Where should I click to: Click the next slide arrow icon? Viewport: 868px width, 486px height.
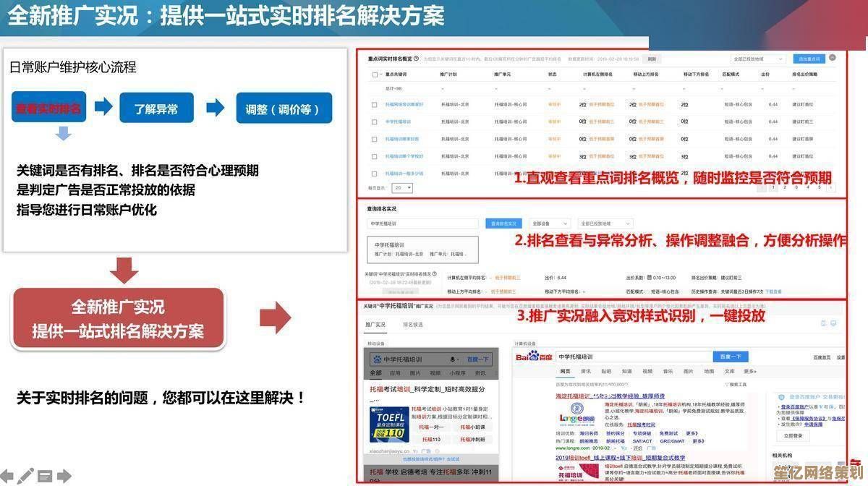[x=64, y=476]
